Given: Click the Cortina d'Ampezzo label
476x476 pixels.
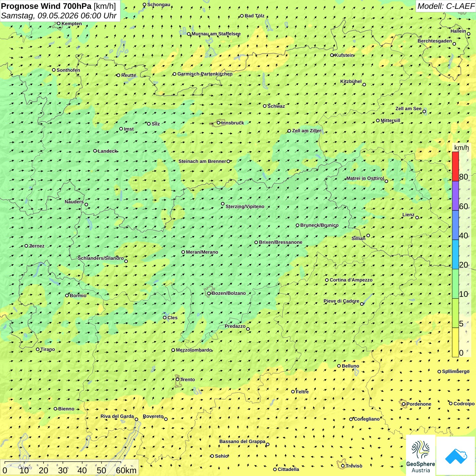Looking at the screenshot, I should coord(351,280).
